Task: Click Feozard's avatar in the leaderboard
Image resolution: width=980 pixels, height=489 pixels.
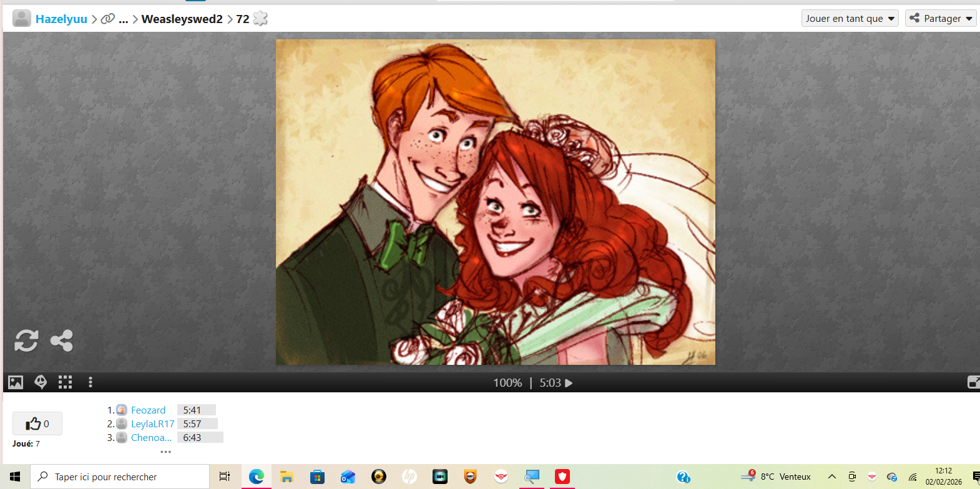Action: point(122,410)
